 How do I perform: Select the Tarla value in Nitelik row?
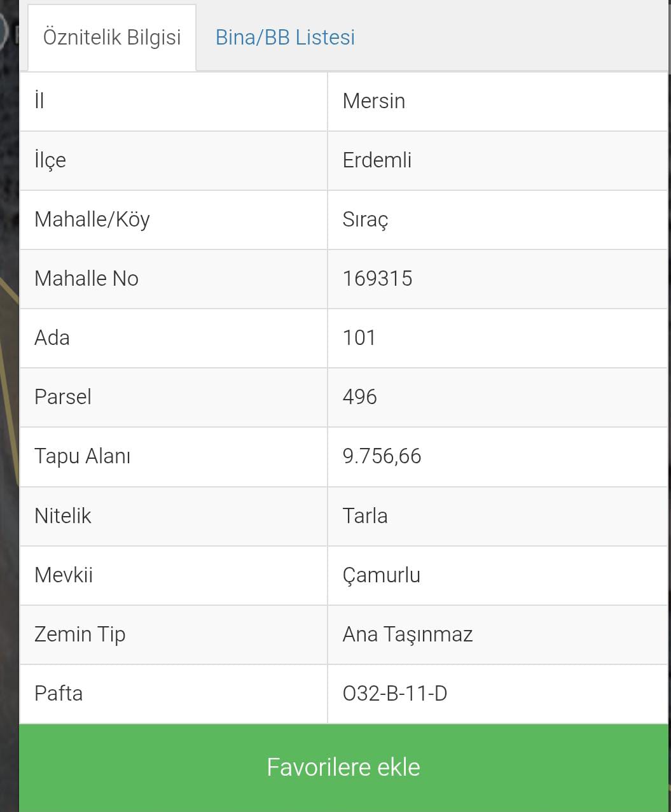tap(497, 516)
